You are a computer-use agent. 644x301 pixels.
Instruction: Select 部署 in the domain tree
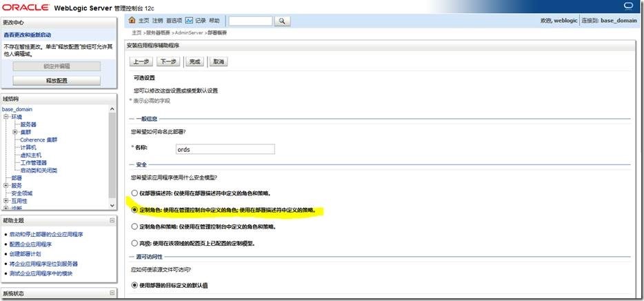[x=17, y=178]
